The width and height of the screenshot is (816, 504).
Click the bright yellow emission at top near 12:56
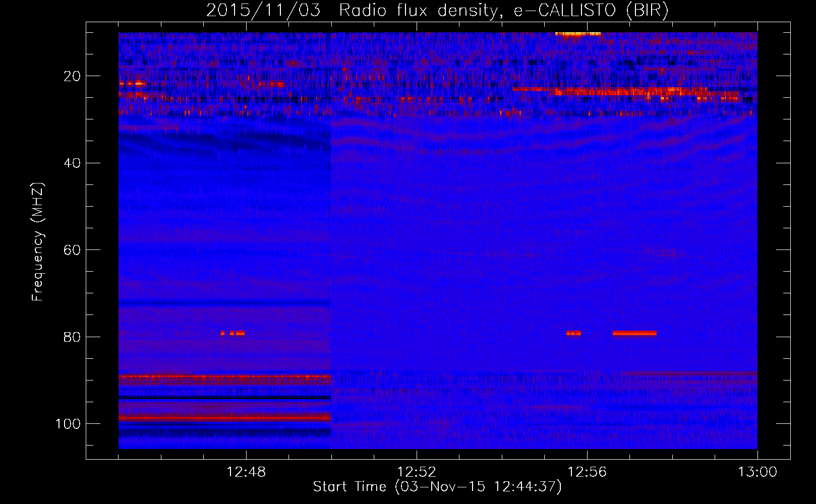tap(578, 34)
